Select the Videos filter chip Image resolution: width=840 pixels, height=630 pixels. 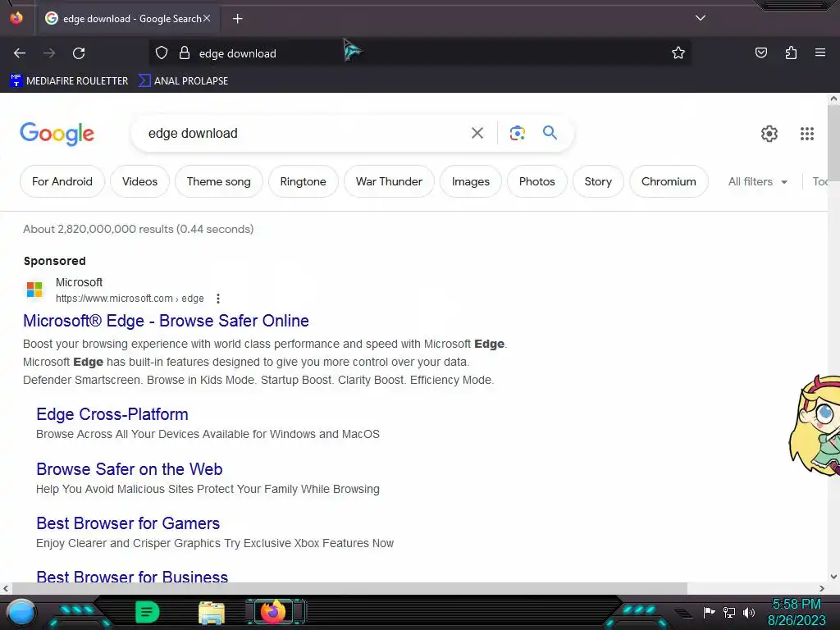coord(139,181)
